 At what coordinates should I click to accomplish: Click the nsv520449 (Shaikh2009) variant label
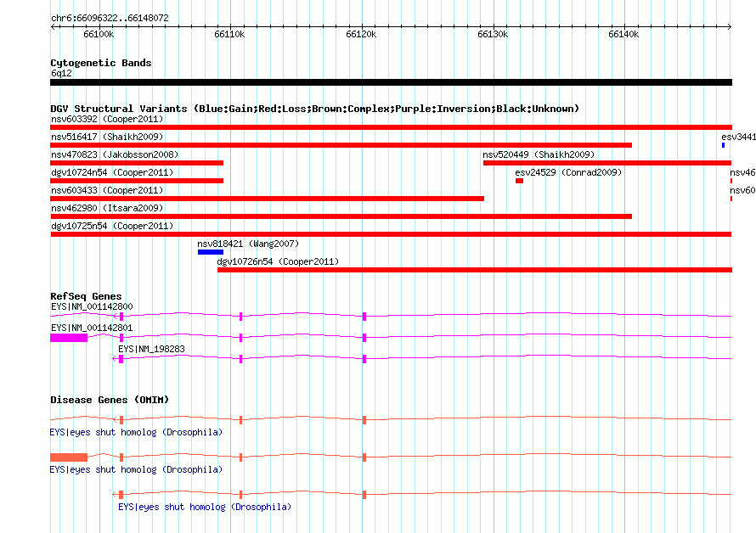(539, 154)
